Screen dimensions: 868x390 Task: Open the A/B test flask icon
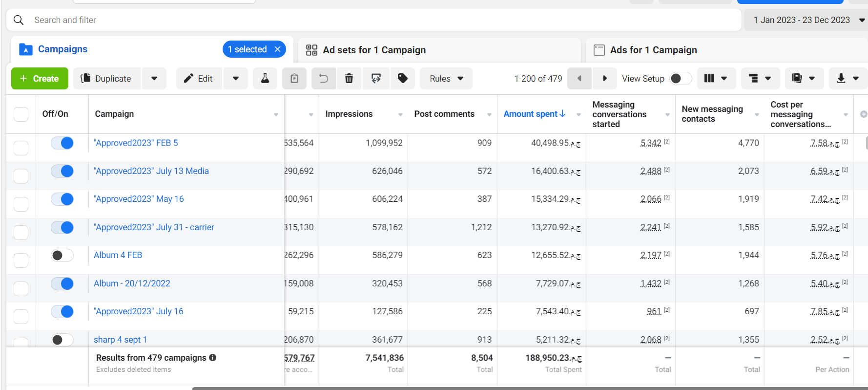pos(265,78)
